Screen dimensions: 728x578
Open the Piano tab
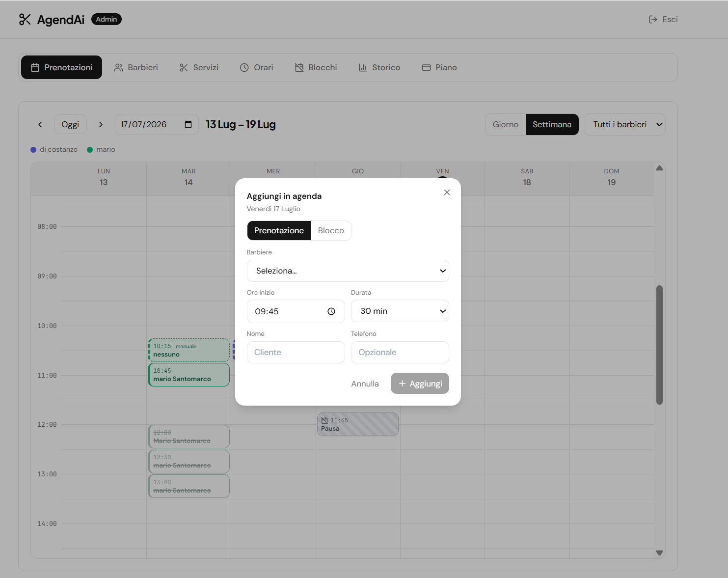click(439, 67)
